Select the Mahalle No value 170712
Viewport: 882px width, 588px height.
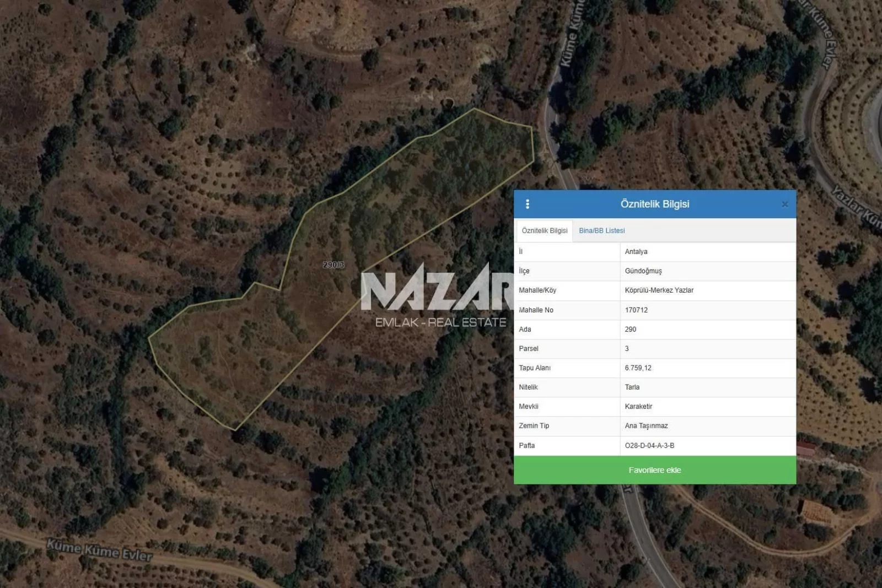coord(636,310)
